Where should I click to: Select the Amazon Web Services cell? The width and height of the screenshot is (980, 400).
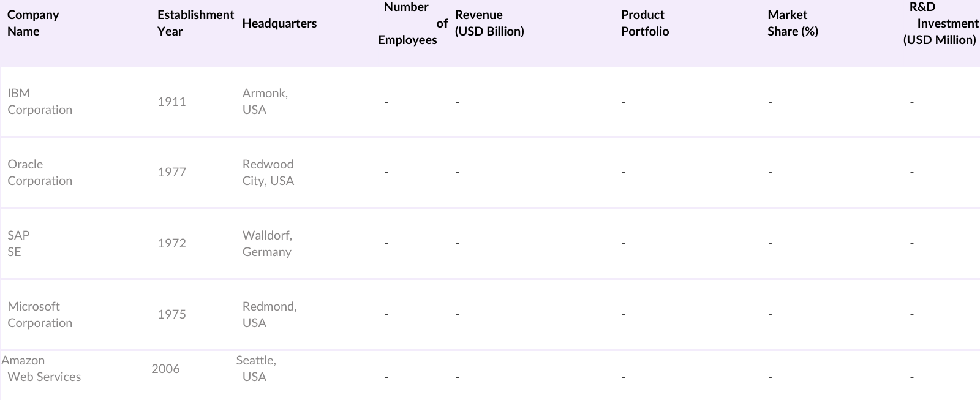pos(42,369)
